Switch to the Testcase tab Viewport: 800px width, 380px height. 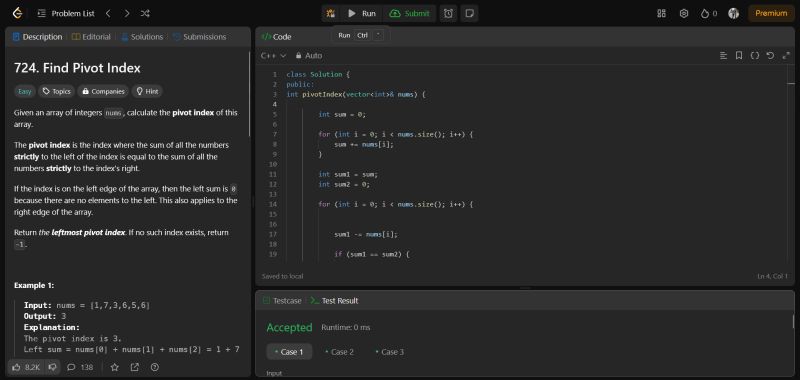(282, 301)
